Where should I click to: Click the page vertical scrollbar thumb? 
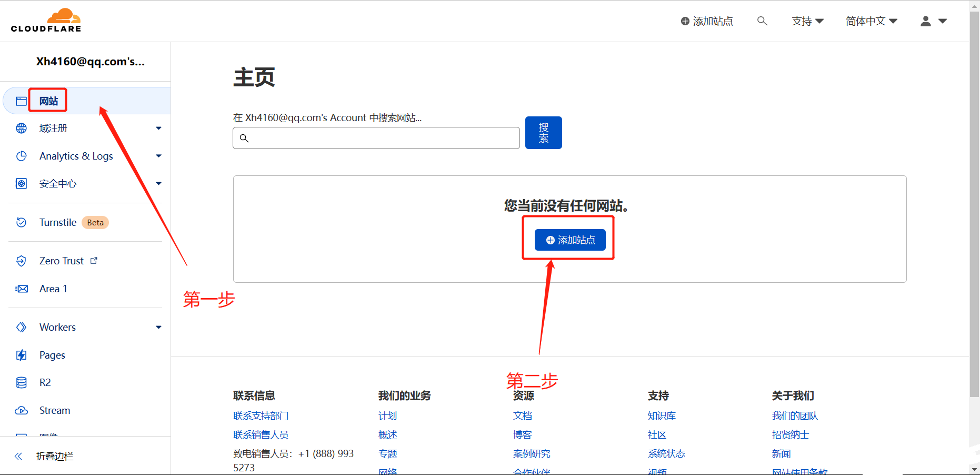pyautogui.click(x=974, y=204)
